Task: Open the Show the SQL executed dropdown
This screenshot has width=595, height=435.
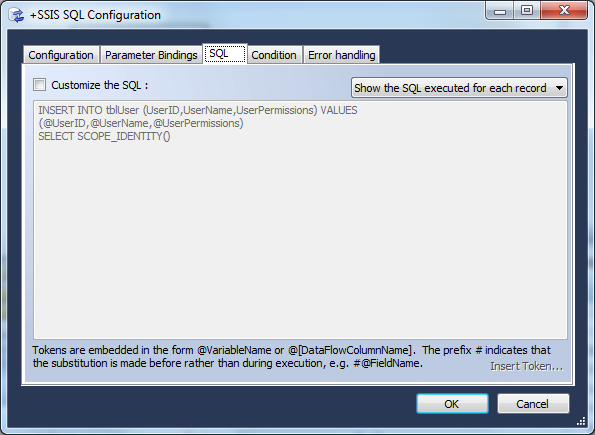Action: (x=459, y=88)
